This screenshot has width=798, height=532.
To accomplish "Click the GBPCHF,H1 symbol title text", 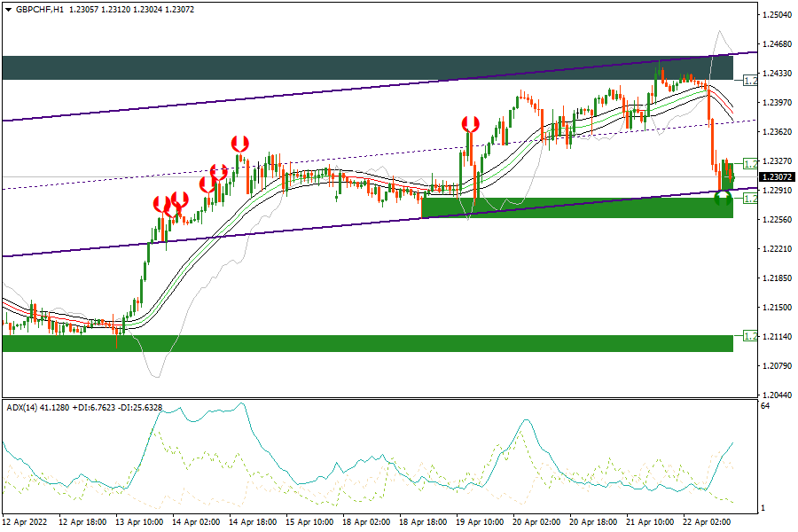I will (40, 10).
